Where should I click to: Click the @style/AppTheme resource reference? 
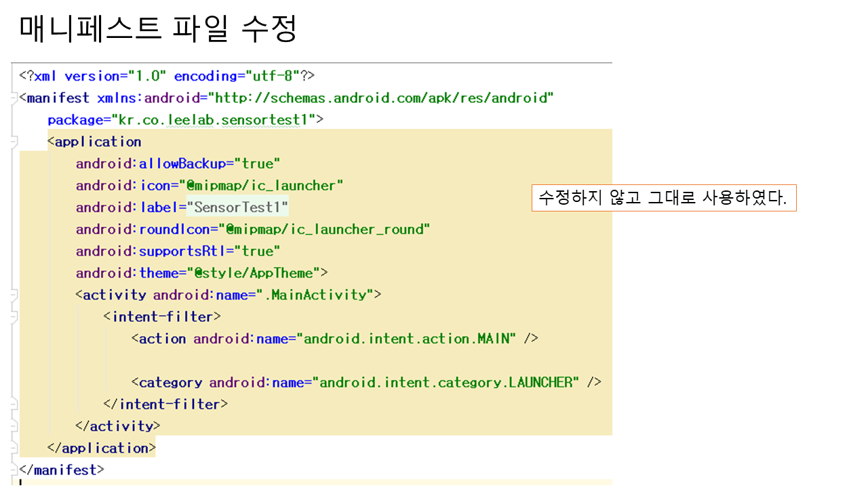coord(261,273)
